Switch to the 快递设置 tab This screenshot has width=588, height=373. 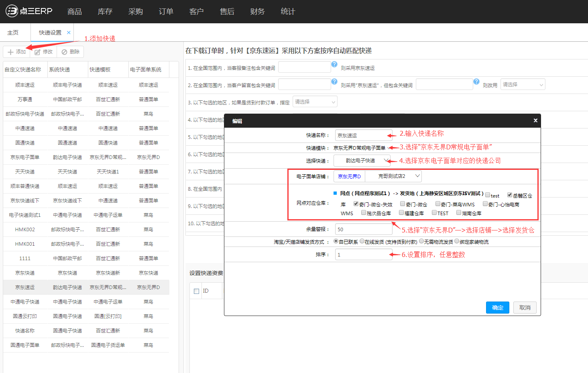pyautogui.click(x=50, y=33)
